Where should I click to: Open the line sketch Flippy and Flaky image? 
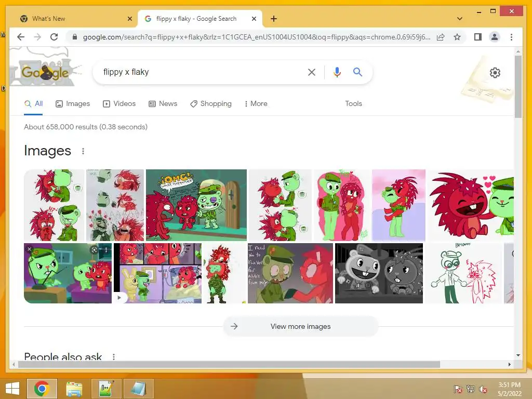[x=463, y=273]
